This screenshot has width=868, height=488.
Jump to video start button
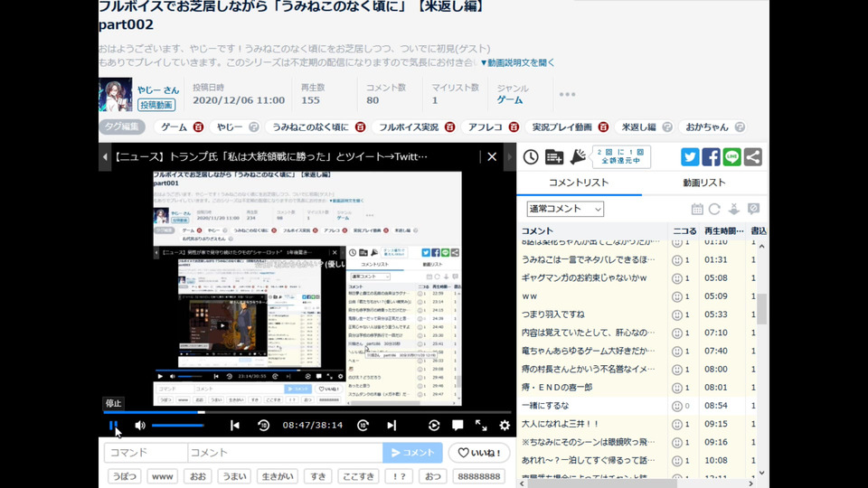pos(235,425)
